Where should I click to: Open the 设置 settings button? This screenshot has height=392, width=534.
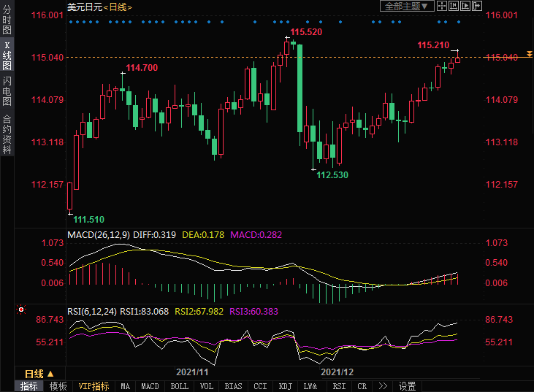(x=408, y=386)
